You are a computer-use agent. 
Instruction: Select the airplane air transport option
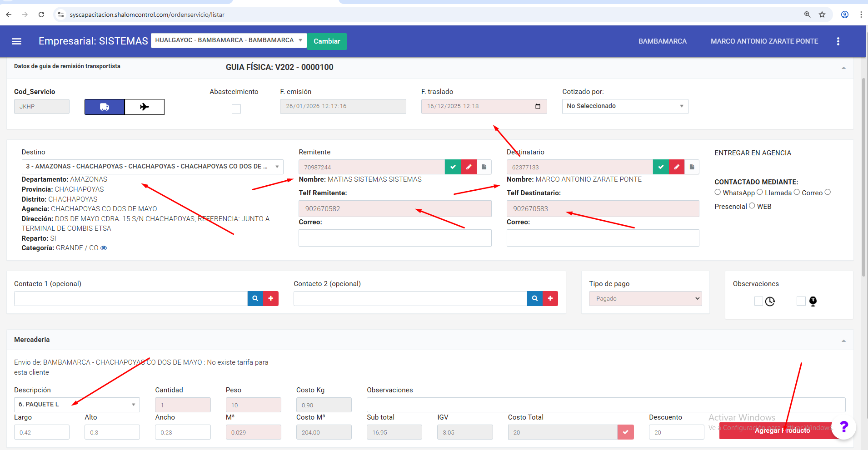(x=145, y=107)
